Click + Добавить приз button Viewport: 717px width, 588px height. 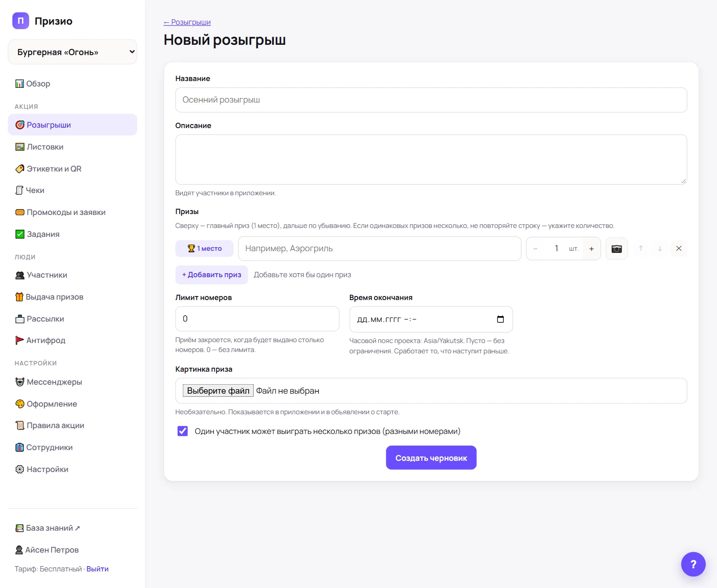click(x=212, y=275)
